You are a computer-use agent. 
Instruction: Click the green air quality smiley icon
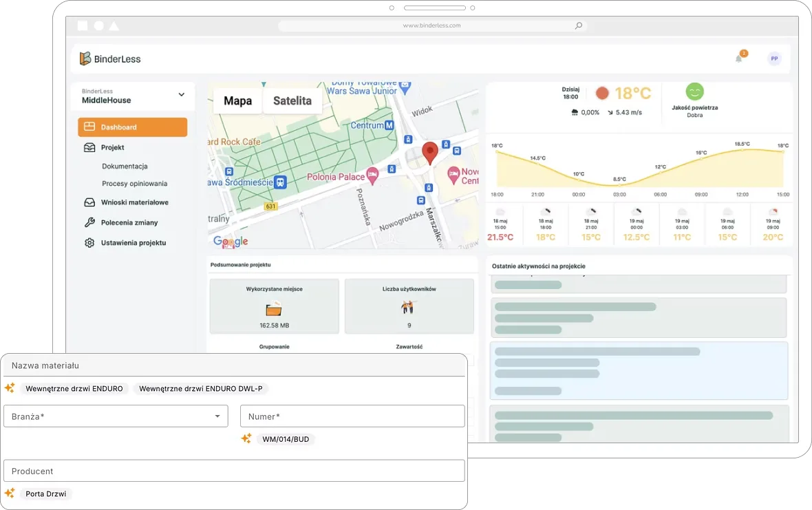pyautogui.click(x=694, y=92)
